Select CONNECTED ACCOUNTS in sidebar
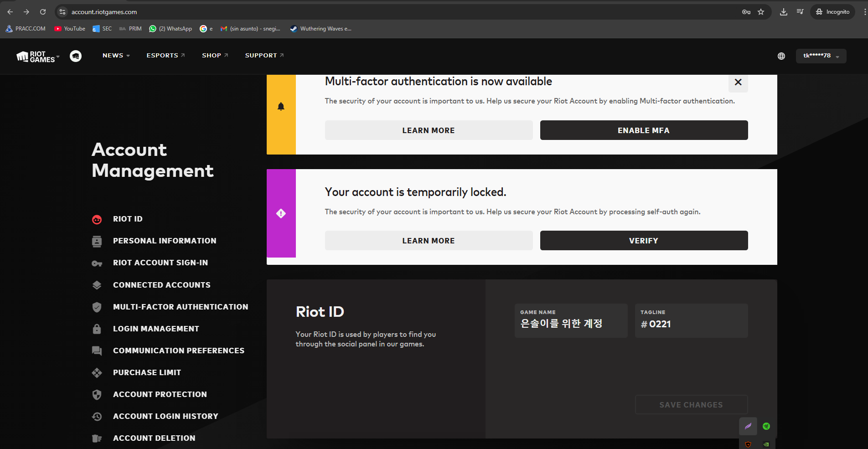 pyautogui.click(x=162, y=285)
